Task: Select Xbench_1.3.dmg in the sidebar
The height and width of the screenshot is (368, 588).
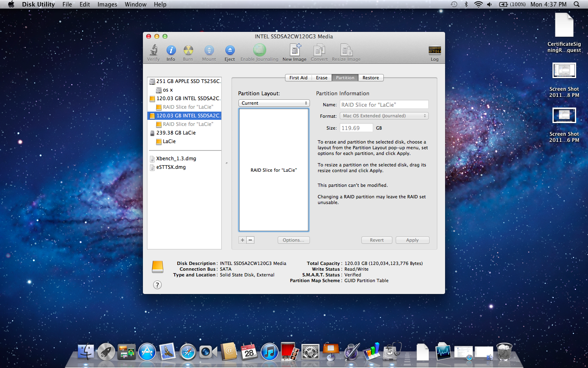Action: coord(185,159)
